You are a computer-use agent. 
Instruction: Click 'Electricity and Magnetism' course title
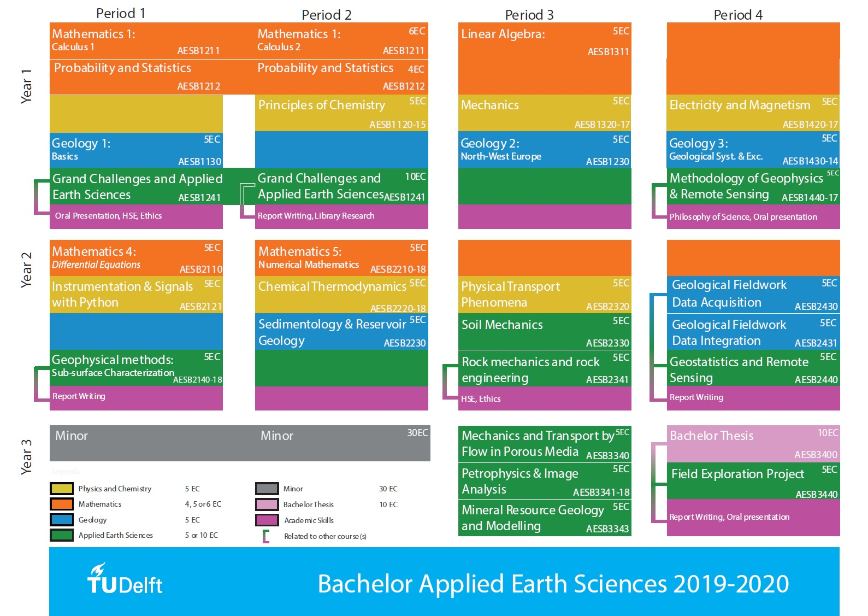[740, 105]
